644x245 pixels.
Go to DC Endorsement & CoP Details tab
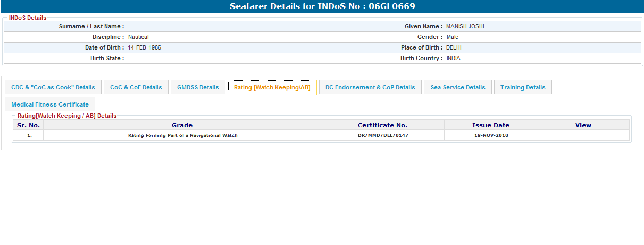pyautogui.click(x=370, y=87)
